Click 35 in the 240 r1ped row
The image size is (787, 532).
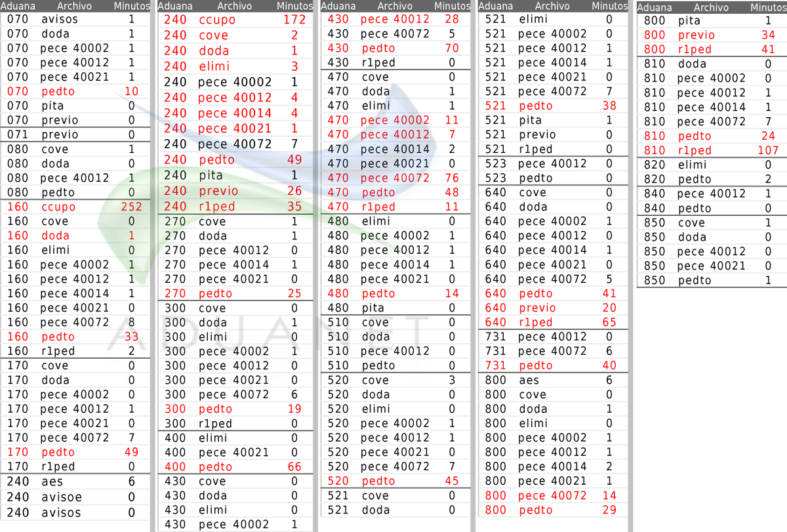(294, 207)
